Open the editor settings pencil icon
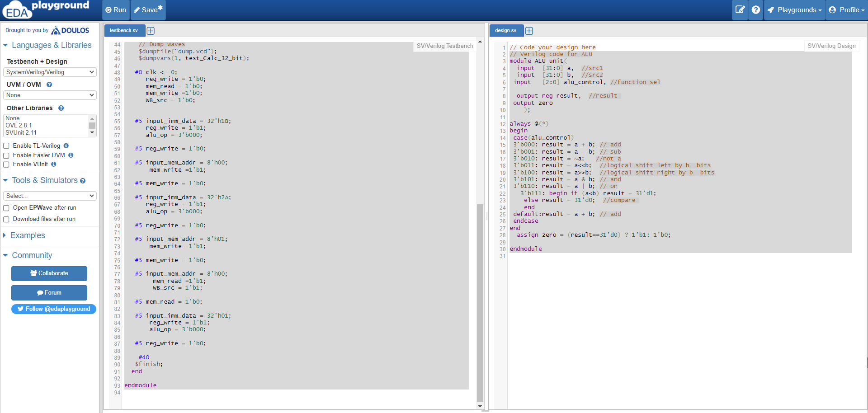This screenshot has width=868, height=413. pos(740,9)
